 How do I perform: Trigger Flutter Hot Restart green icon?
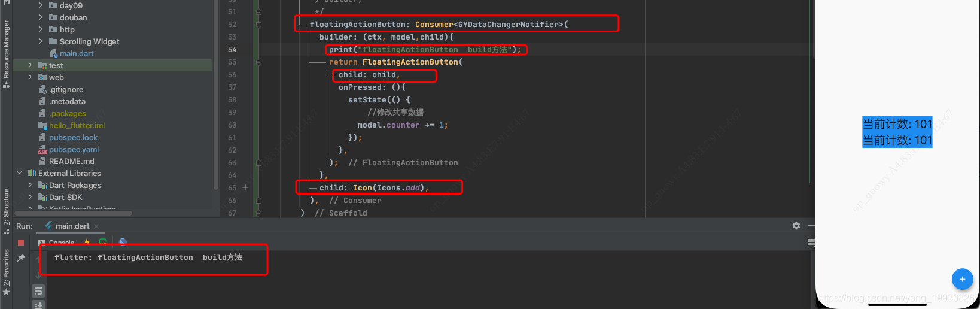tap(103, 242)
